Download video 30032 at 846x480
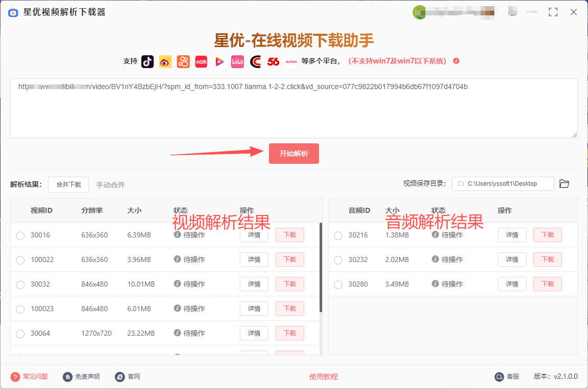588x389 pixels. pyautogui.click(x=290, y=284)
